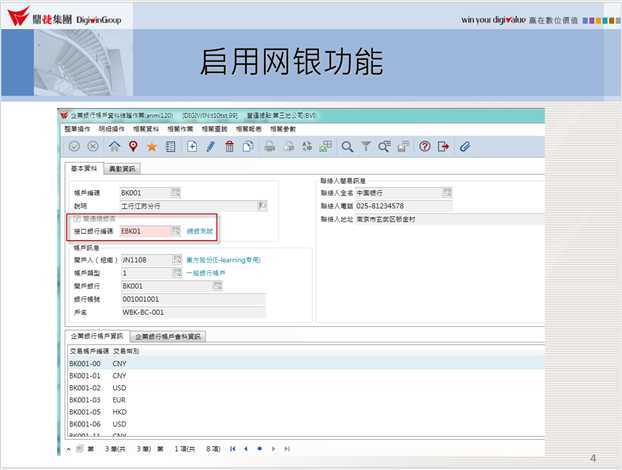622x470 pixels.
Task: Click the green spreadsheet export toolbar icon
Action: pyautogui.click(x=326, y=146)
